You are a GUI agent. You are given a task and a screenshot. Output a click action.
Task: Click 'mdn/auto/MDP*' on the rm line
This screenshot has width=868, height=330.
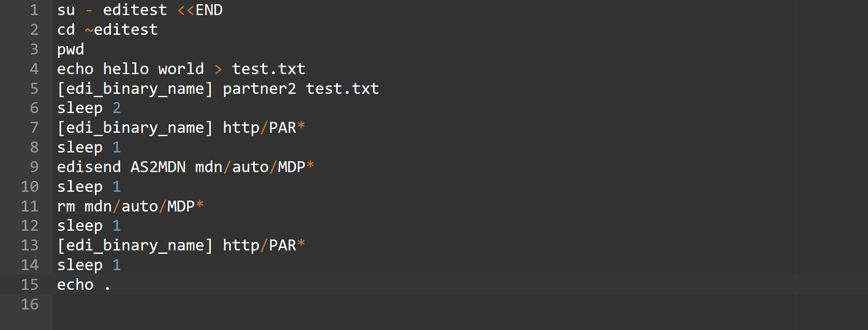(144, 206)
